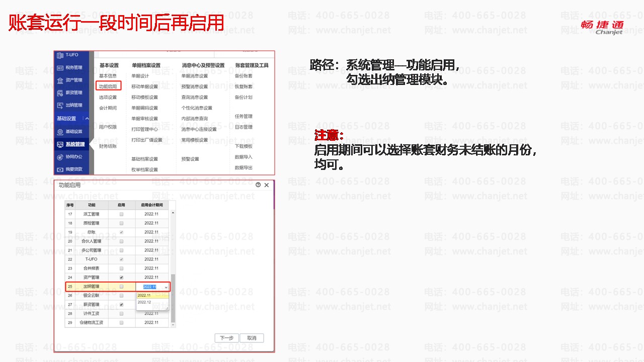Open 用户权限 menu entry
This screenshot has width=644, height=362.
pos(108,127)
